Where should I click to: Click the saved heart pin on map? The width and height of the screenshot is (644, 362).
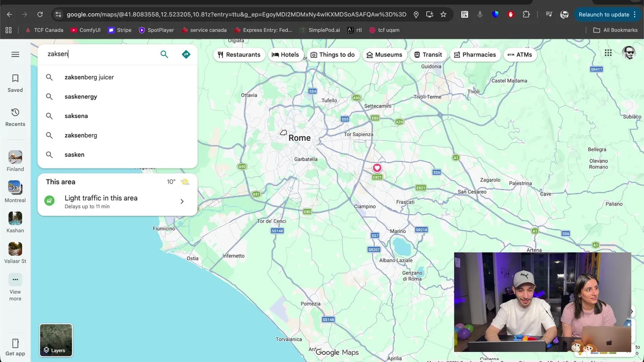click(x=377, y=168)
